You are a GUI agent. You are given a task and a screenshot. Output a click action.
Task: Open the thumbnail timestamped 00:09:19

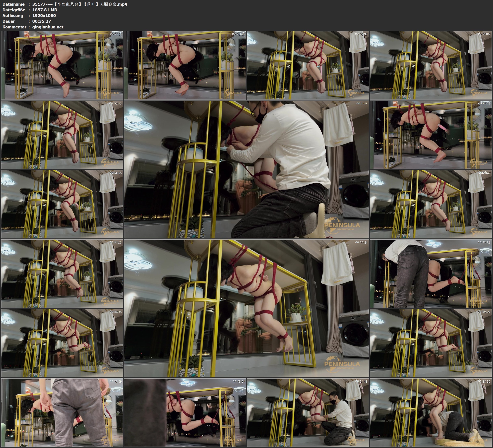62,135
